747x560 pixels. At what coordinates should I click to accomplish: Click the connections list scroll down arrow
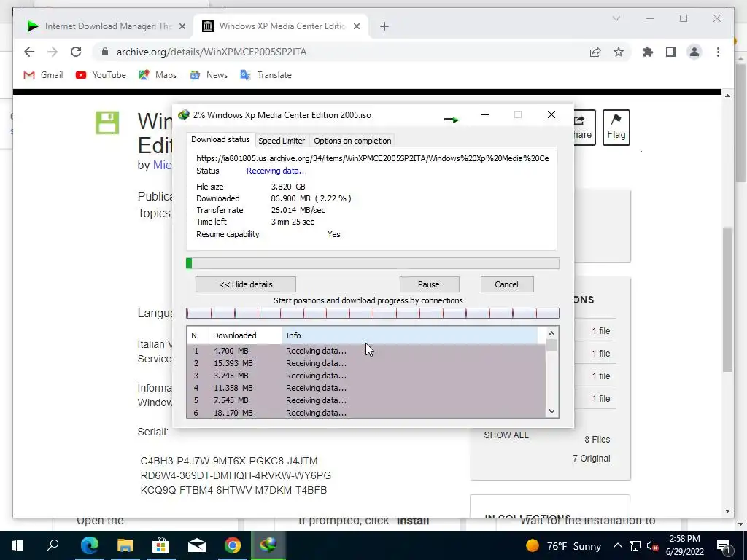click(x=551, y=411)
